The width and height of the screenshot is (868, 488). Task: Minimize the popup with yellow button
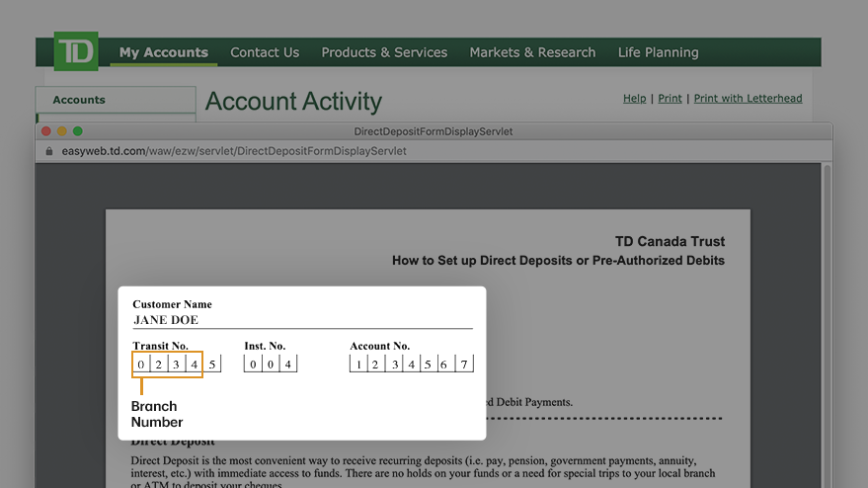[x=62, y=131]
